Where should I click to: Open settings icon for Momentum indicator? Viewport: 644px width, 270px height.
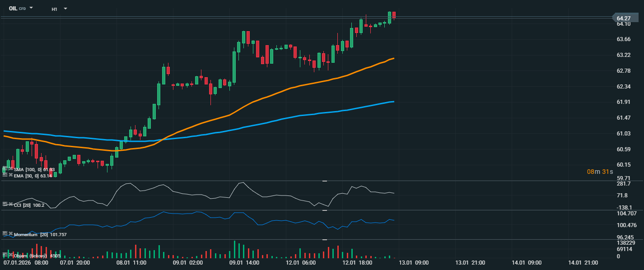coord(5,234)
